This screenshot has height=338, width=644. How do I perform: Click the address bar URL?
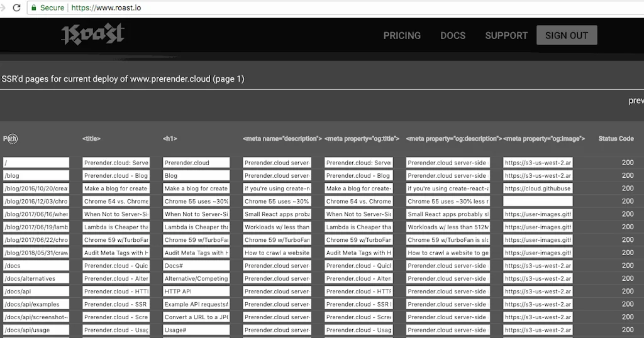106,8
